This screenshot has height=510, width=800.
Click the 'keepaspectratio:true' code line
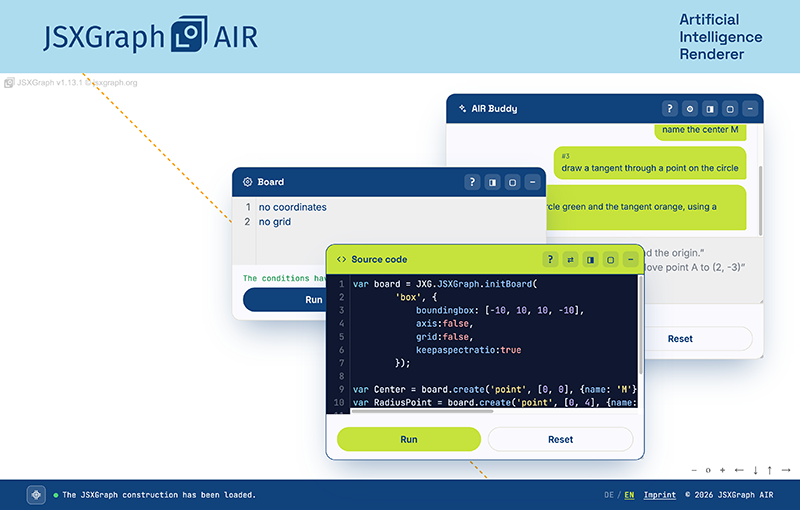click(x=468, y=350)
